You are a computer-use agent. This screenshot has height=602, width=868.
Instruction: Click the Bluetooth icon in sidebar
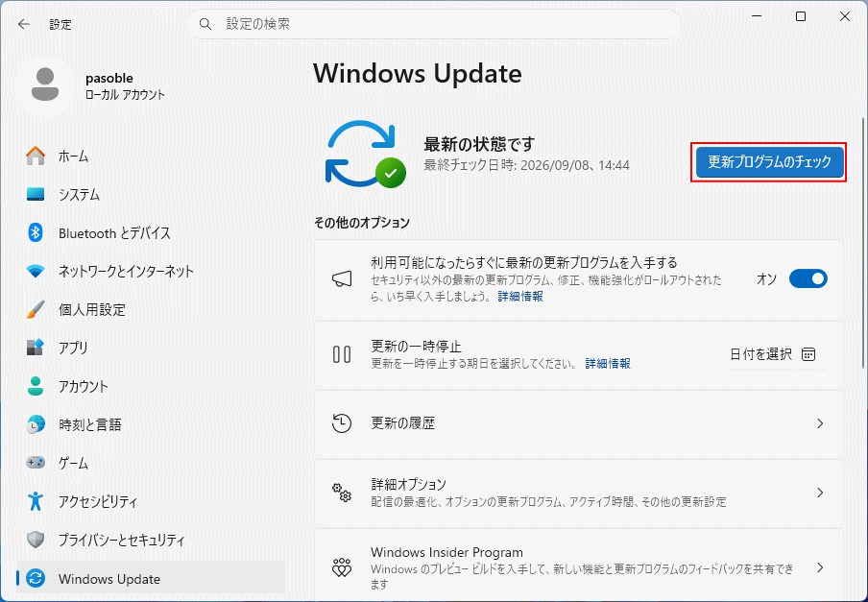pos(36,233)
